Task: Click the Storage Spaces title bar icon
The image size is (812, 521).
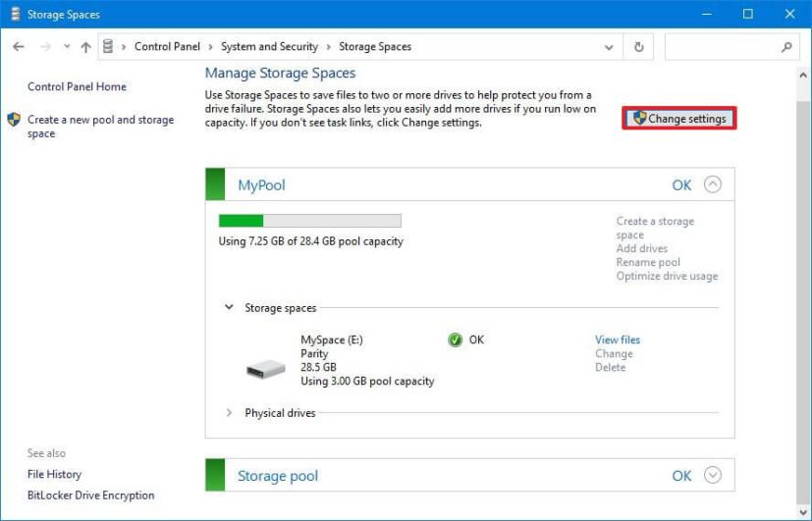Action: (16, 14)
